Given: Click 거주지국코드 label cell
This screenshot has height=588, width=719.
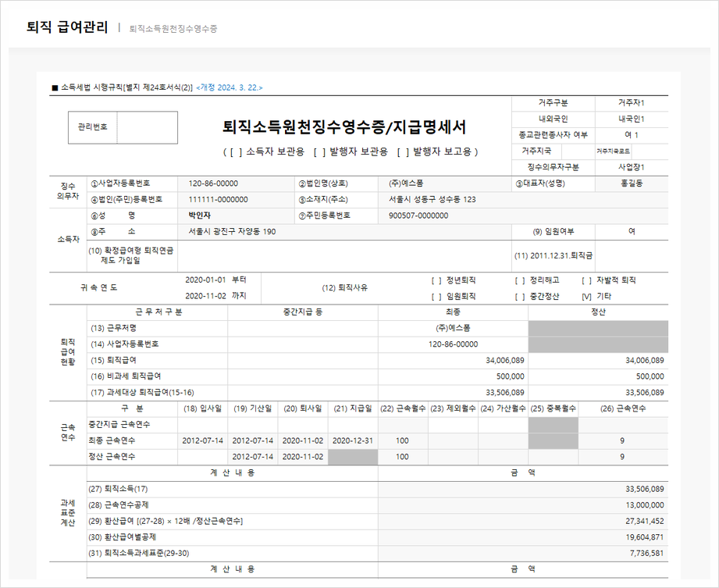Looking at the screenshot, I should 613,151.
